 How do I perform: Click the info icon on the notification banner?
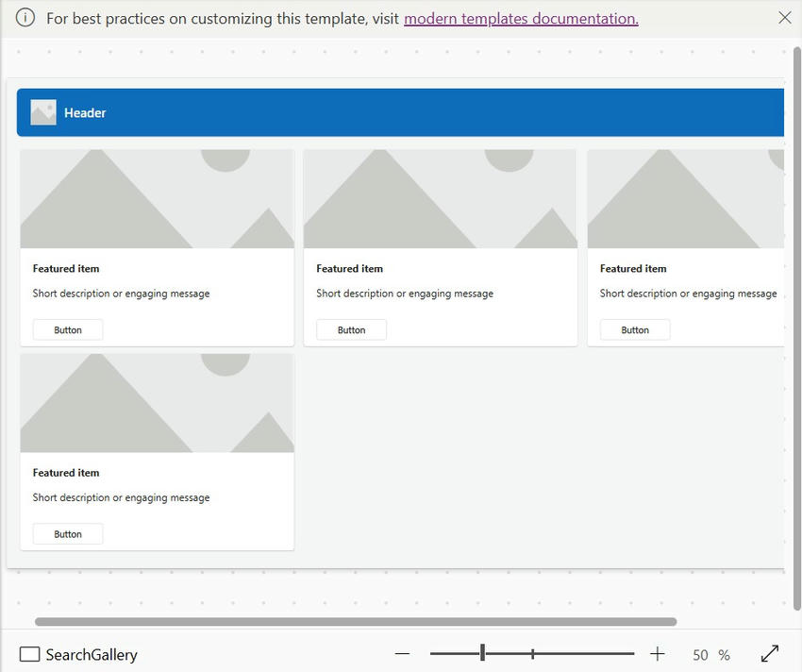point(25,17)
